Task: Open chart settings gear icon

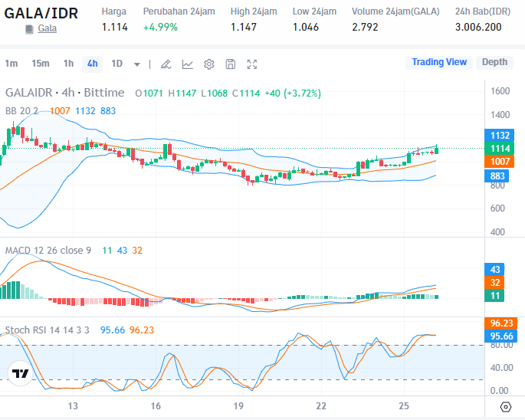Action: (209, 64)
